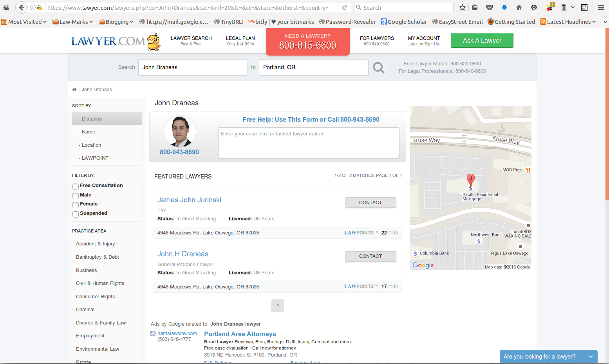Select Divorce & Family Law practice area
Viewport: 609px width, 364px height.
pos(101,323)
